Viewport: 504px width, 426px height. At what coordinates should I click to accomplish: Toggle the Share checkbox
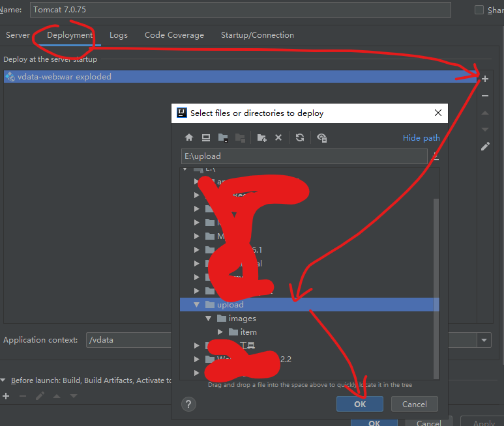pyautogui.click(x=479, y=10)
